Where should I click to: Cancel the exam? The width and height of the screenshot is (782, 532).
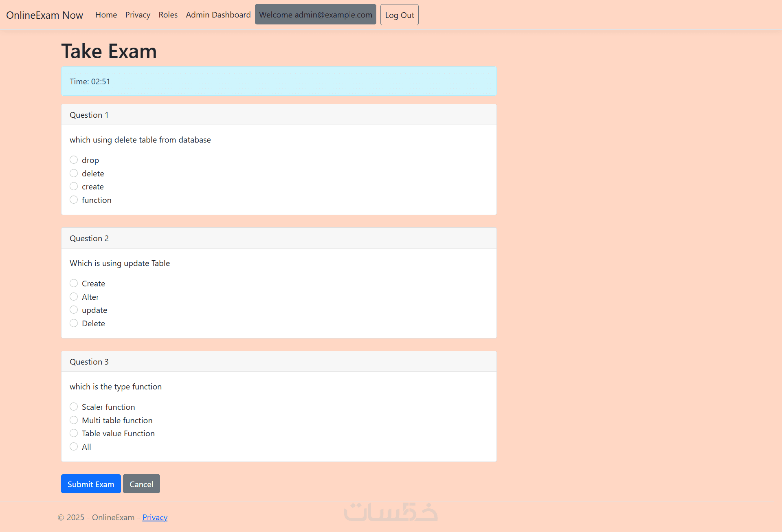(141, 484)
